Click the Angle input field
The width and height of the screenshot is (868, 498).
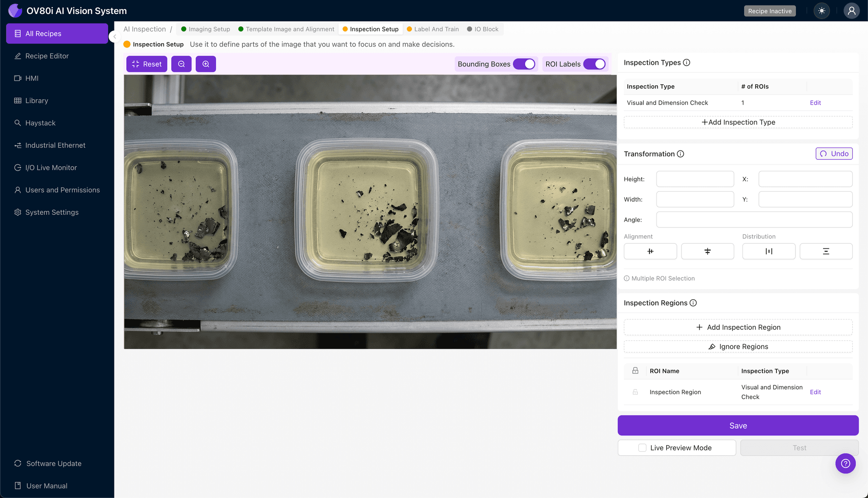tap(754, 220)
